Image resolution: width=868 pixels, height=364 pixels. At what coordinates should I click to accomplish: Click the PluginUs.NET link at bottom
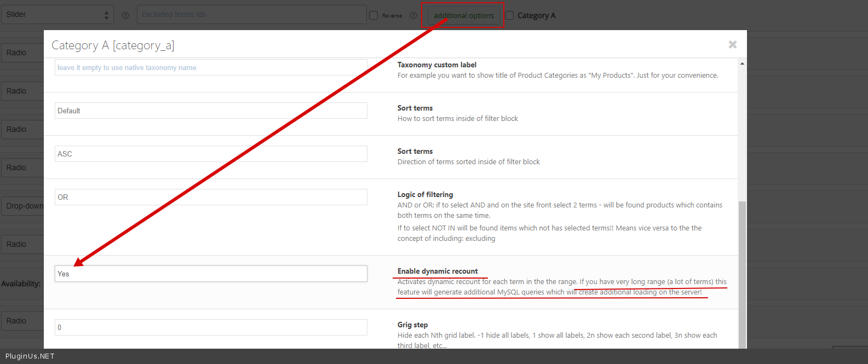point(30,356)
